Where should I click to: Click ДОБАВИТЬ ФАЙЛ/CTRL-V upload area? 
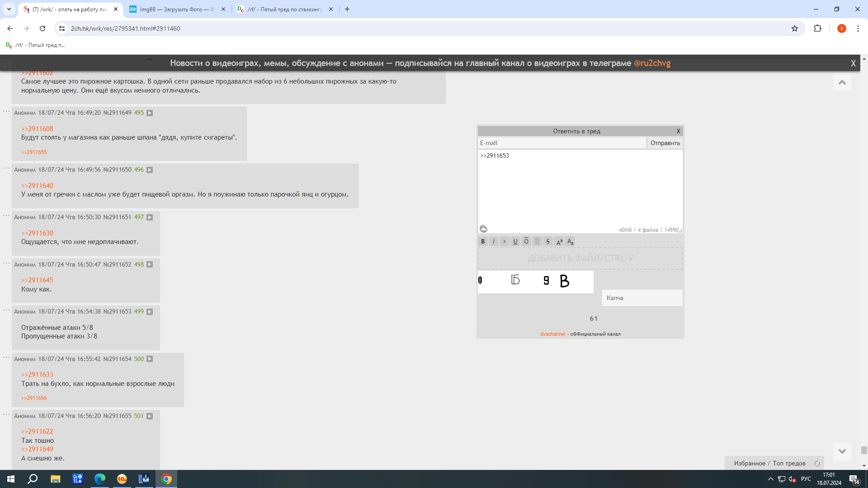pos(580,258)
